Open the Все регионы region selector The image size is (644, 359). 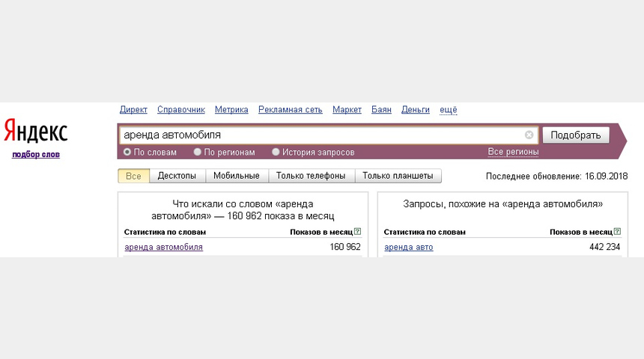click(513, 152)
